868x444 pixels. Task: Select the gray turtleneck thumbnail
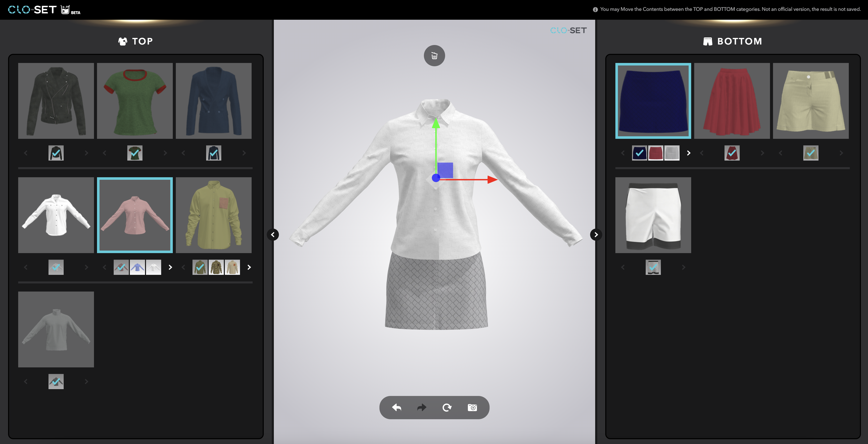(x=56, y=330)
